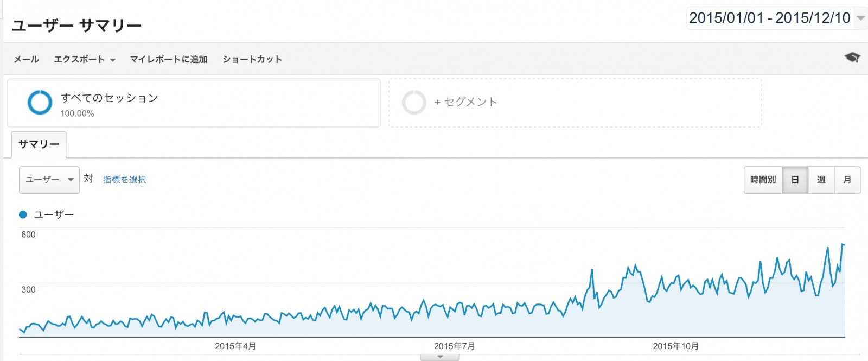The image size is (868, 361).
Task: Click the ショートカット toolbar button
Action: tap(252, 59)
